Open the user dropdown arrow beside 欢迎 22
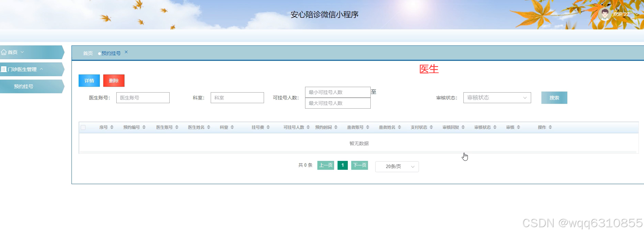 click(x=636, y=14)
